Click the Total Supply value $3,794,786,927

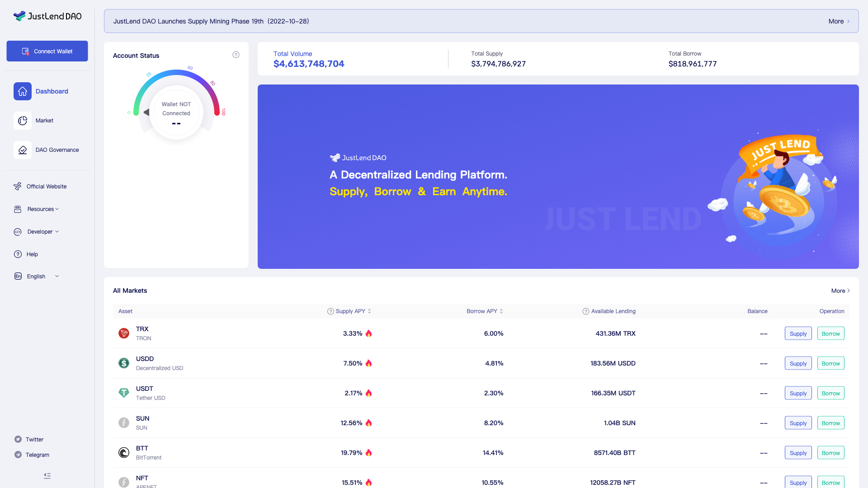point(498,64)
